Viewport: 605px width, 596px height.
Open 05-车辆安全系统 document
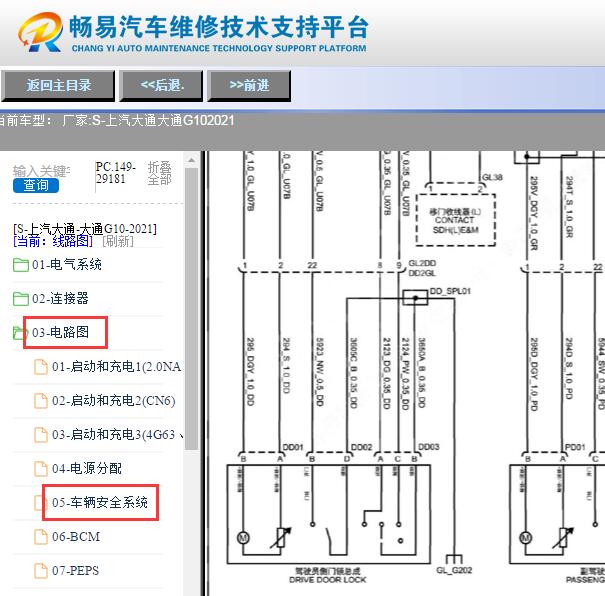pos(100,502)
